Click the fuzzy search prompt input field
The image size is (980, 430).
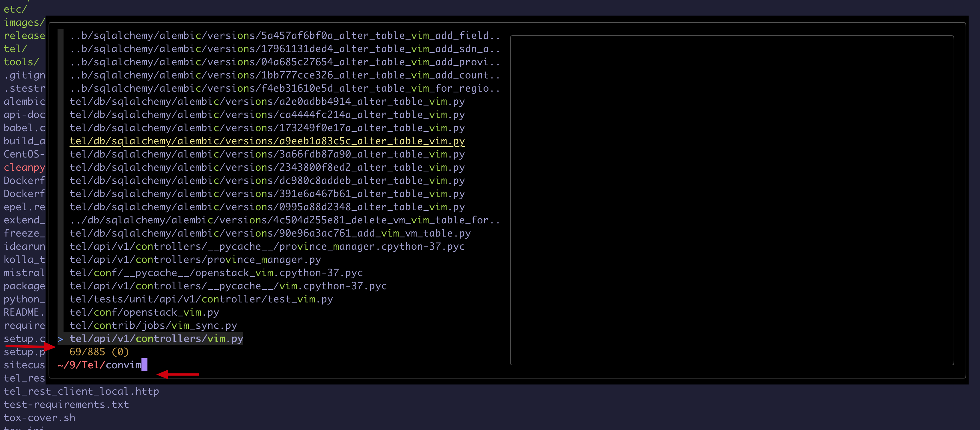click(x=126, y=365)
